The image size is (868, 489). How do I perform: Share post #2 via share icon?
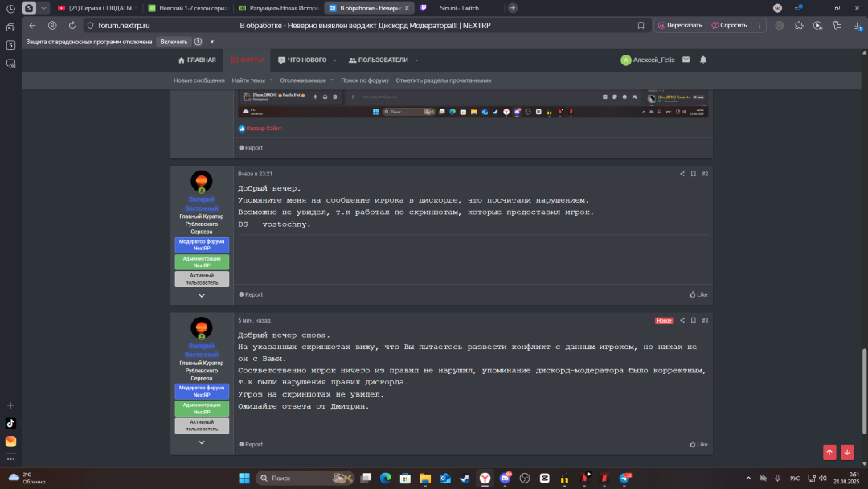click(x=682, y=174)
